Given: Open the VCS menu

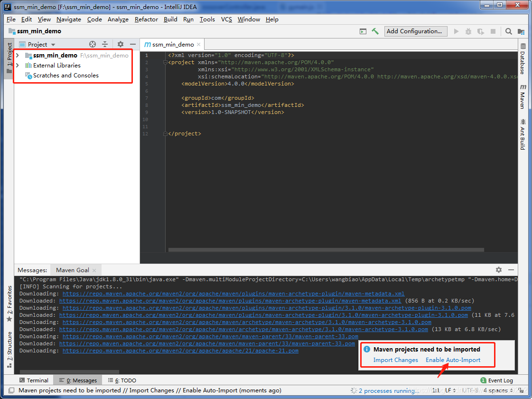Looking at the screenshot, I should coord(226,19).
